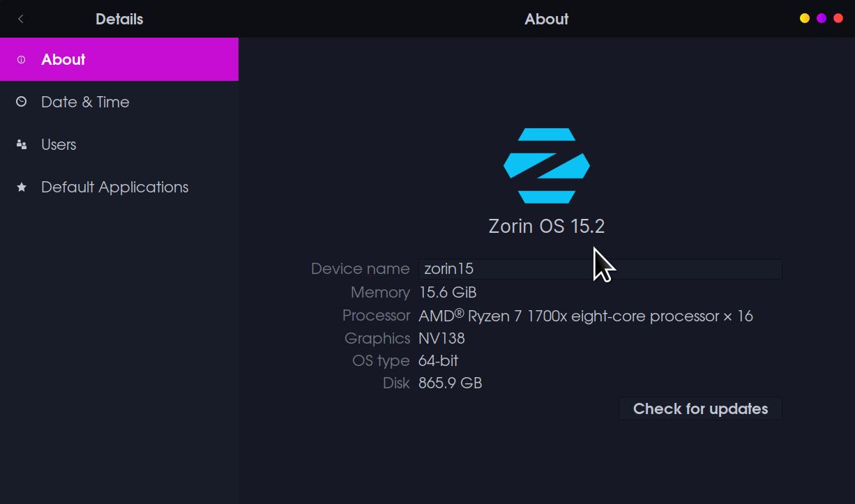Click the clock icon for Date & Time
The width and height of the screenshot is (855, 504).
[x=21, y=102]
